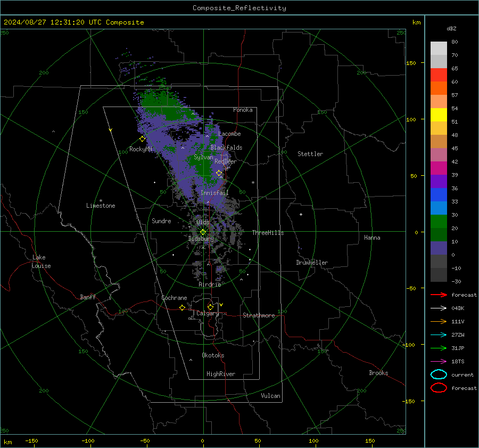Click the Strathmore label

(259, 315)
